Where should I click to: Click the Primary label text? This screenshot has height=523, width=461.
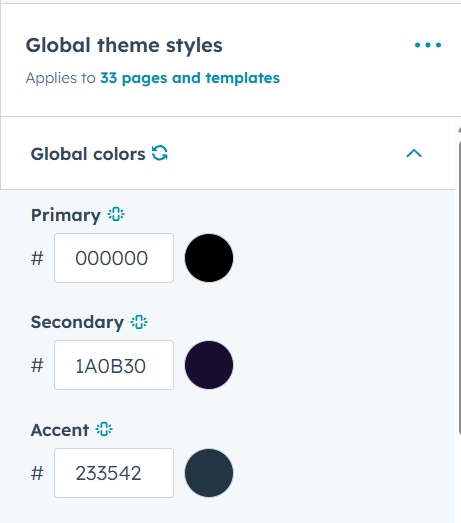[x=66, y=215]
